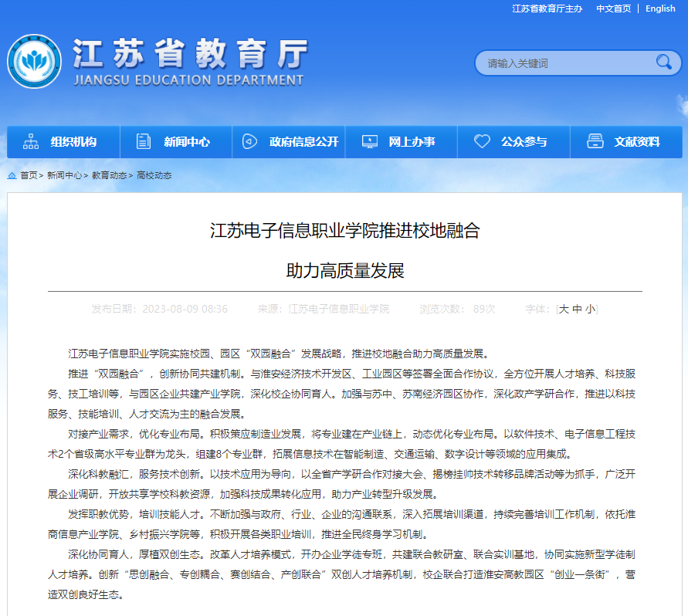Click the publish date 2023-08-09 08:36
This screenshot has width=688, height=616.
click(185, 310)
